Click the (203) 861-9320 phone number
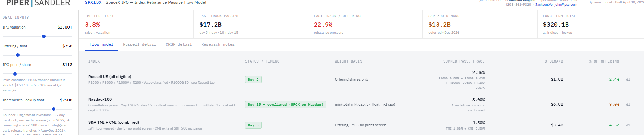The image size is (644, 135). click(x=518, y=5)
